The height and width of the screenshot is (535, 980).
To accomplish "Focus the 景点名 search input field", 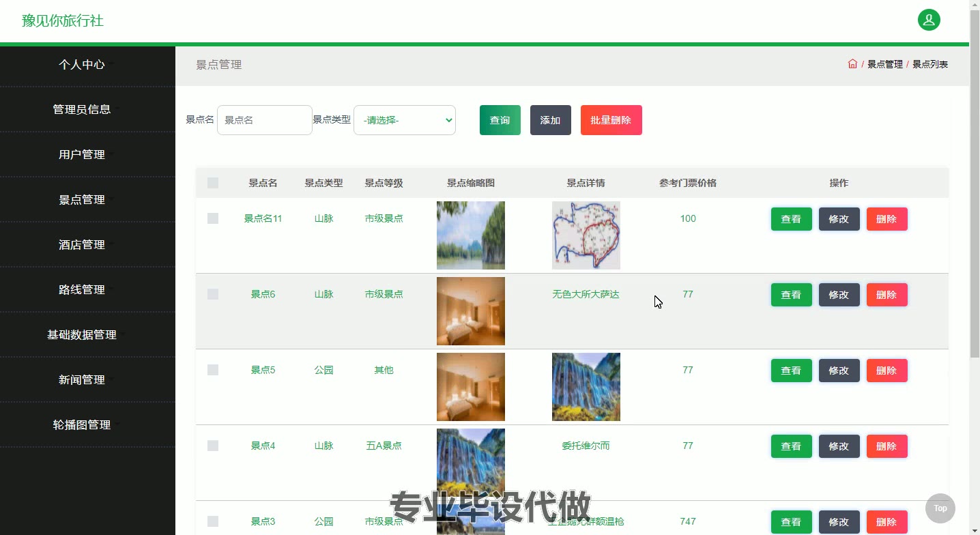I will (x=265, y=120).
